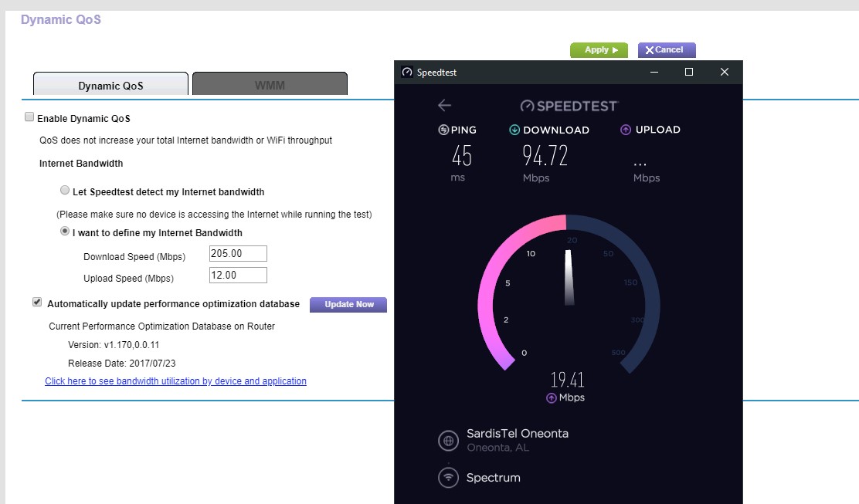Click the Upload Speed input field
Image resolution: width=859 pixels, height=504 pixels.
click(x=238, y=276)
